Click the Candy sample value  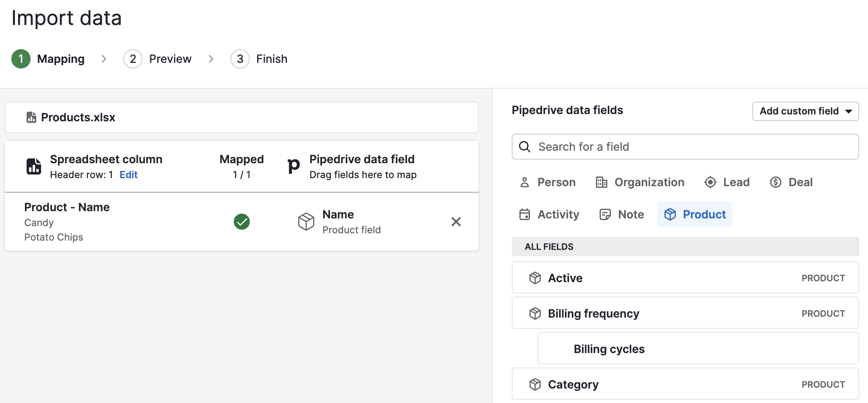[39, 223]
